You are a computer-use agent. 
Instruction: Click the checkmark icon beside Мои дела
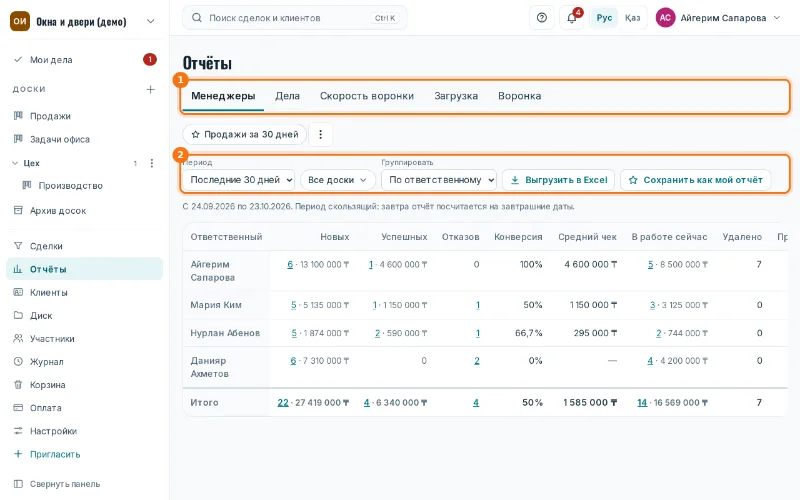coord(18,60)
